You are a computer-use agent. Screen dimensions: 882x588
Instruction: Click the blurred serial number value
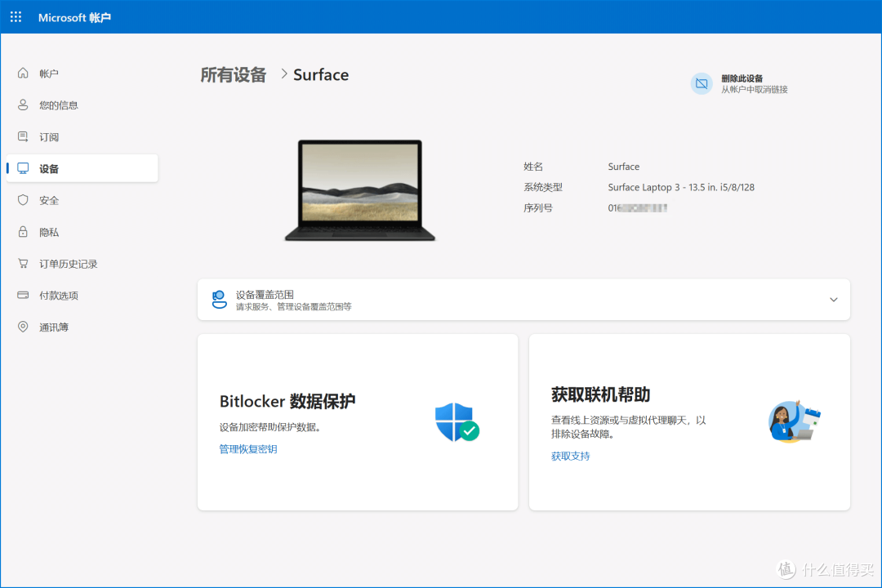637,208
